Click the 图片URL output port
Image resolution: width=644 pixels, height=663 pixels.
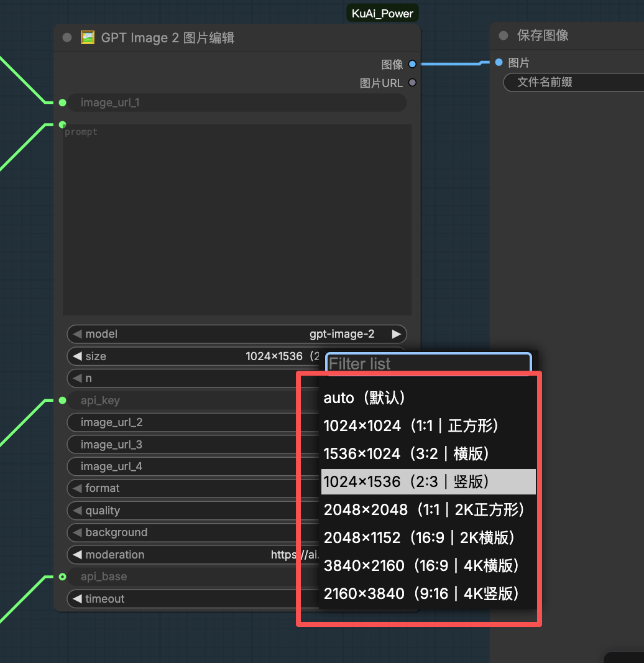412,83
